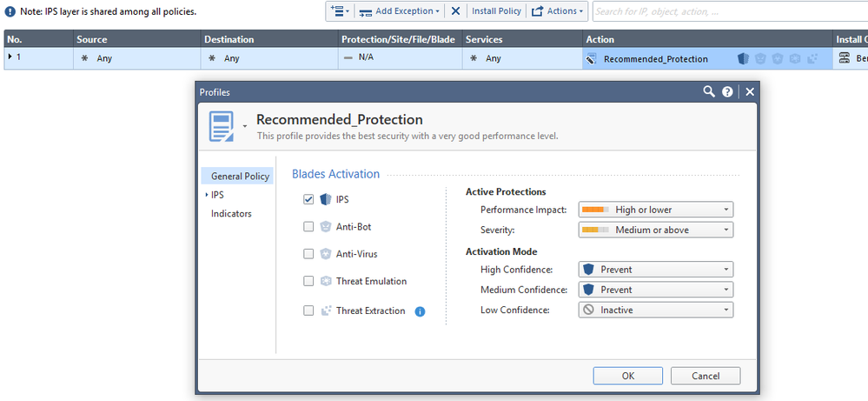Click the Install Policy button
This screenshot has width=868, height=401.
point(496,11)
